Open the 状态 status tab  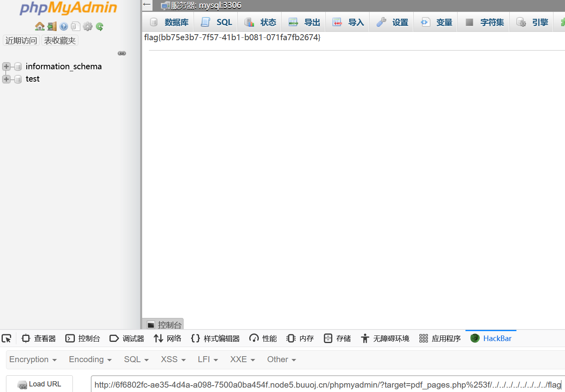(x=260, y=22)
